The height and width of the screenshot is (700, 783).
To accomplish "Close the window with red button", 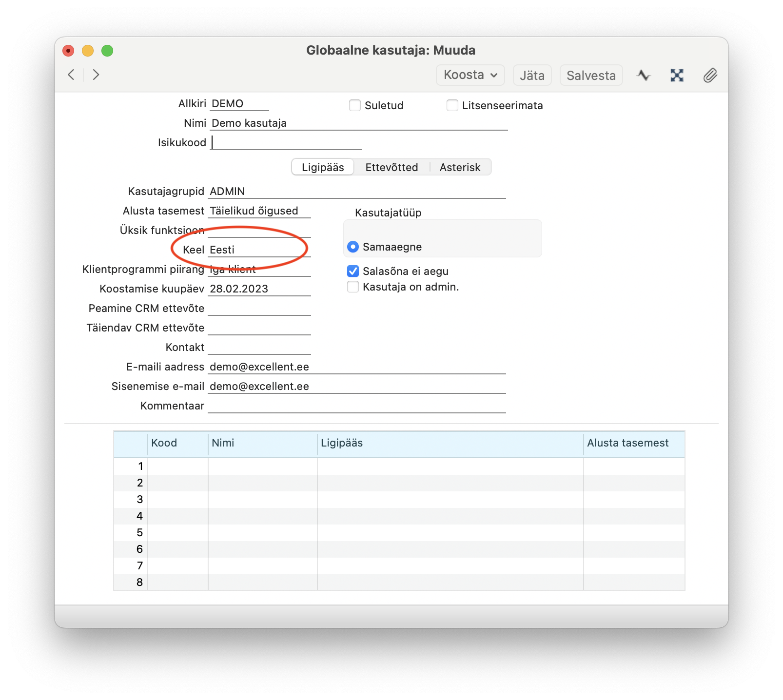I will tap(68, 51).
